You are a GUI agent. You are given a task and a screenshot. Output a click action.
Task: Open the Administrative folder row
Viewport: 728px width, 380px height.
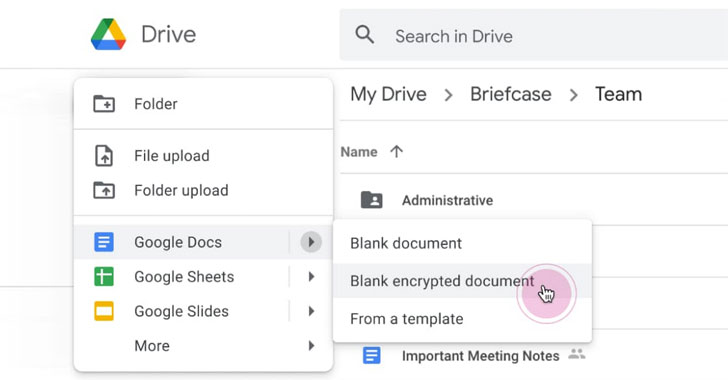point(534,200)
